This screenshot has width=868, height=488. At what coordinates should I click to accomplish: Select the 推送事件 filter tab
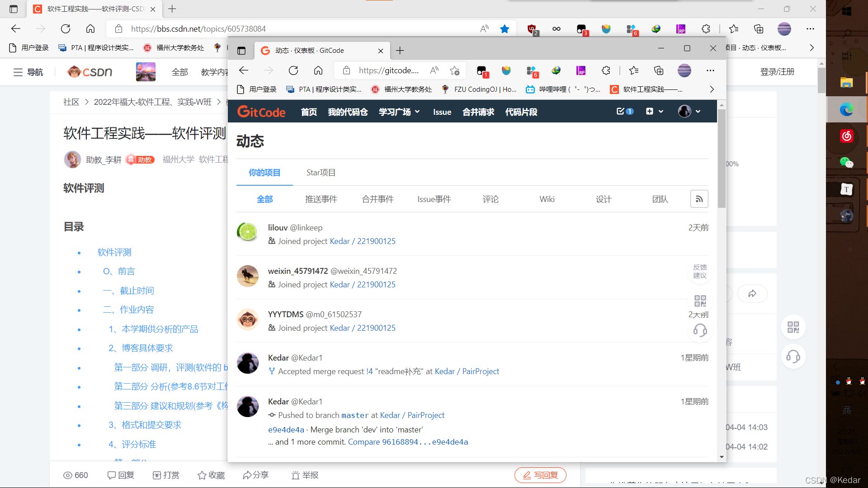(x=321, y=199)
